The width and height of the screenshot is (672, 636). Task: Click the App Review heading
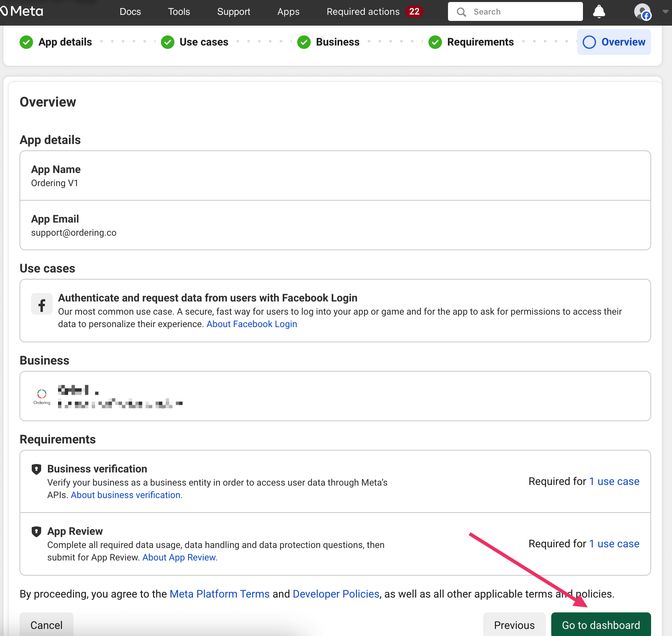tap(75, 531)
